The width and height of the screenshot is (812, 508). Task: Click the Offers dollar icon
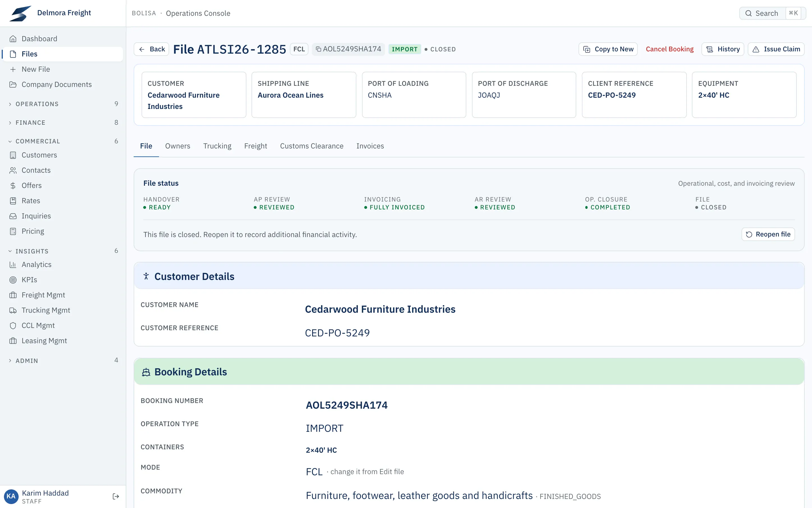(x=13, y=185)
